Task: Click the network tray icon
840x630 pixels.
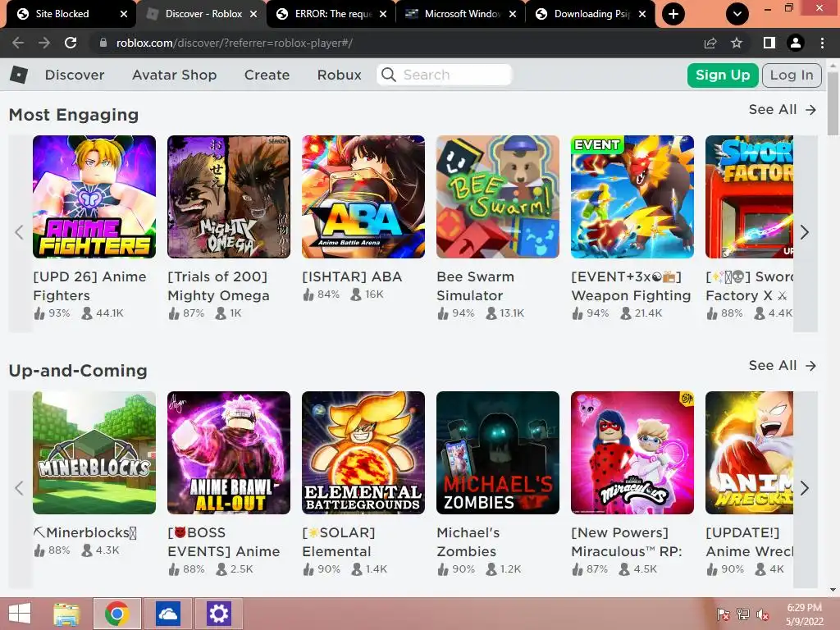Action: [x=742, y=614]
